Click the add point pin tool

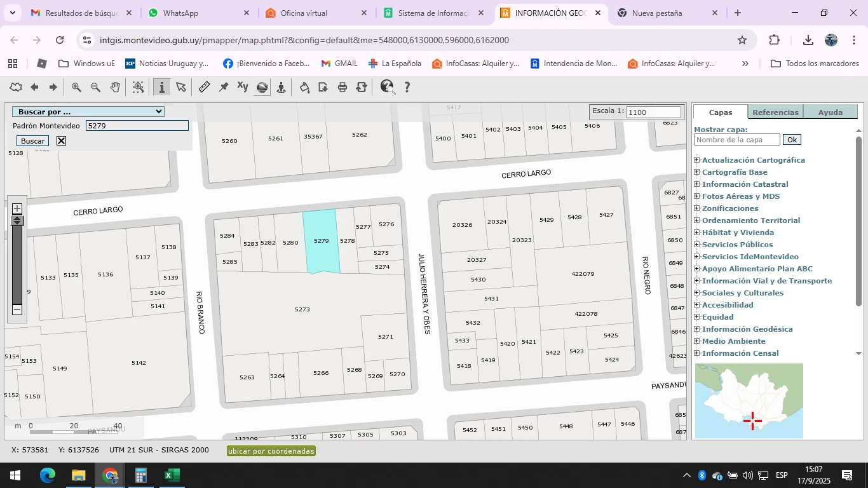click(x=224, y=87)
